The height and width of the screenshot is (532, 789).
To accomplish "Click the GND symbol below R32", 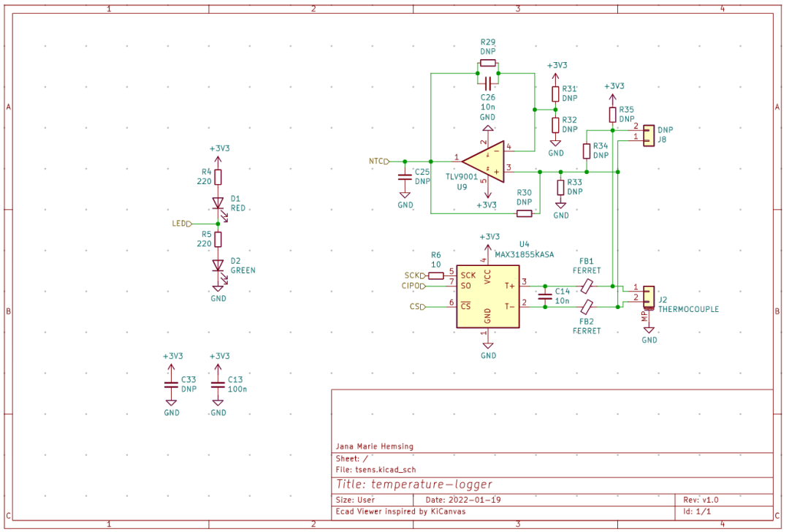I will pyautogui.click(x=555, y=148).
